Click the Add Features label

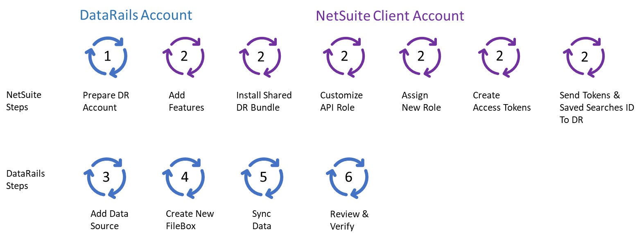click(186, 101)
